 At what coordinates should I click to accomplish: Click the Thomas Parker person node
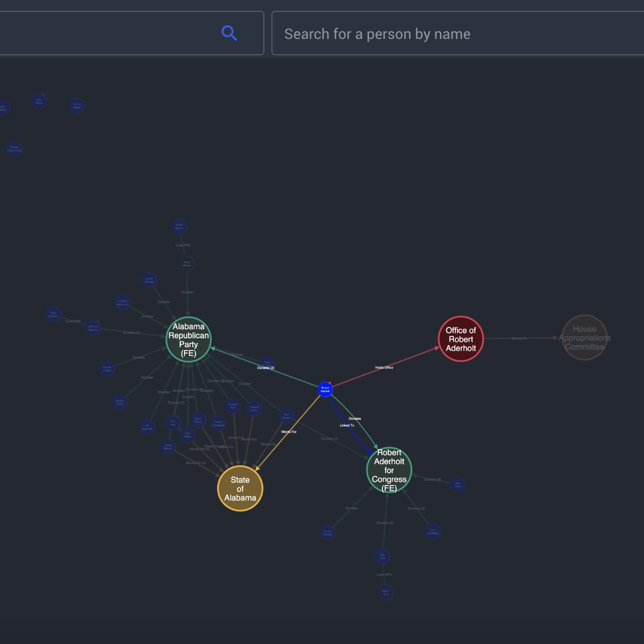pos(254,409)
